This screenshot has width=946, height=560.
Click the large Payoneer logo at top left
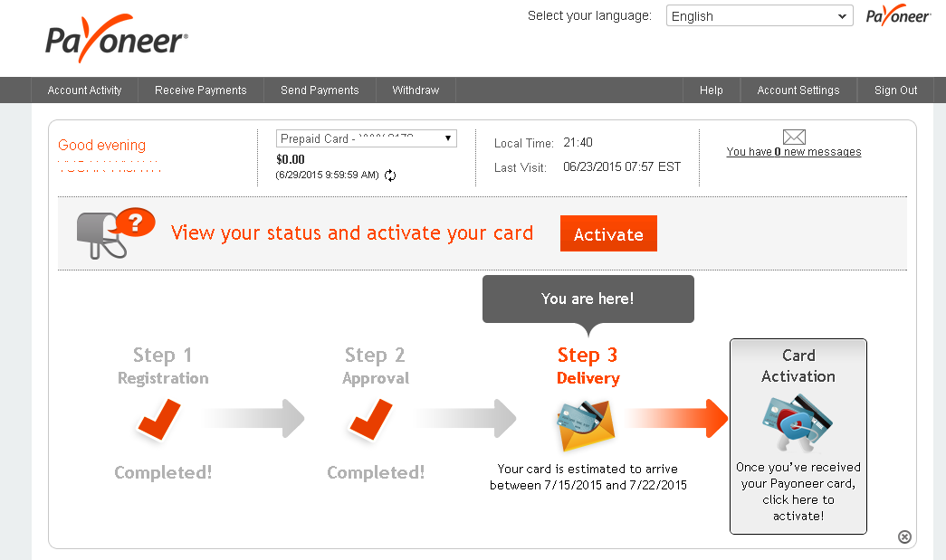[117, 39]
